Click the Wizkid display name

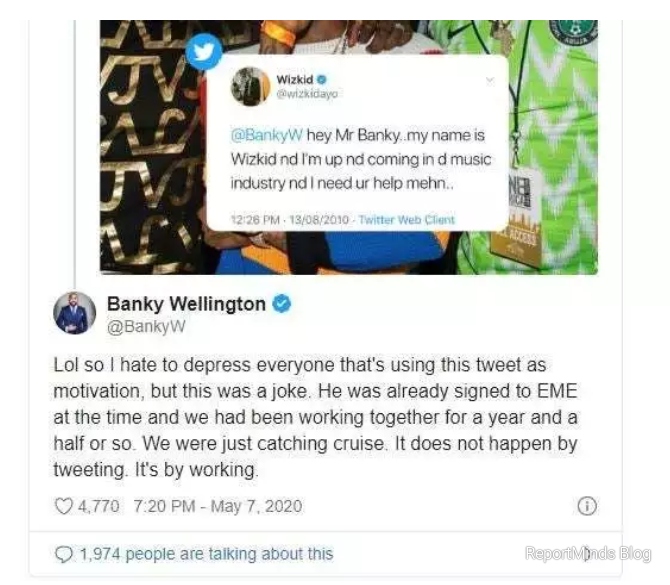point(295,79)
